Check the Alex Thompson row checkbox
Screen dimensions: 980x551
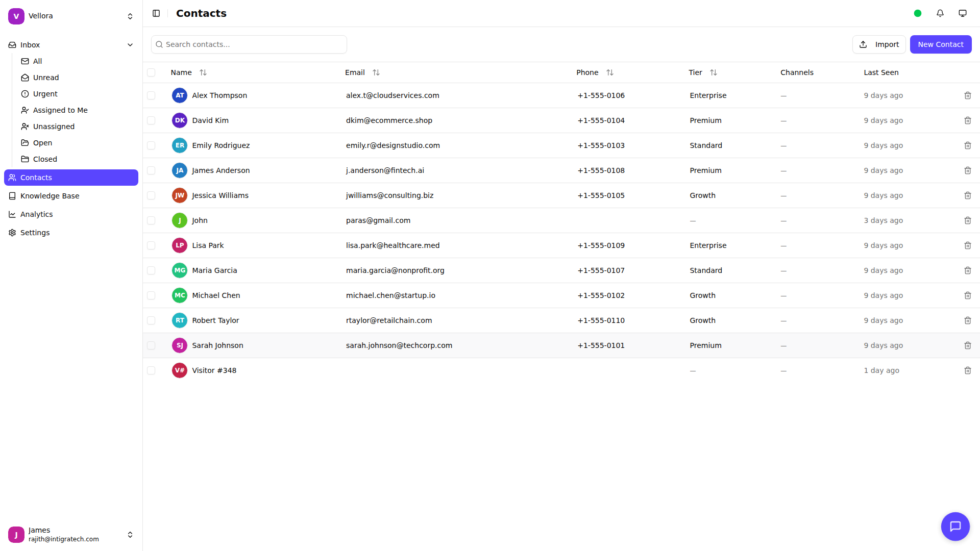click(x=151, y=95)
